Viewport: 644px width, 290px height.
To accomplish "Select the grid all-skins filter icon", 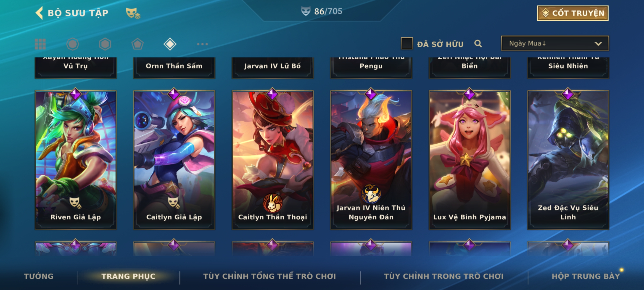I will 40,44.
